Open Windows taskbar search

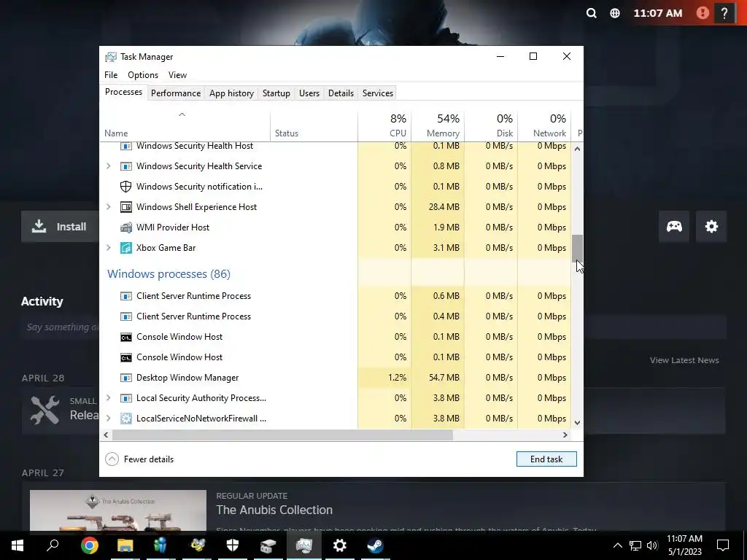tap(53, 545)
